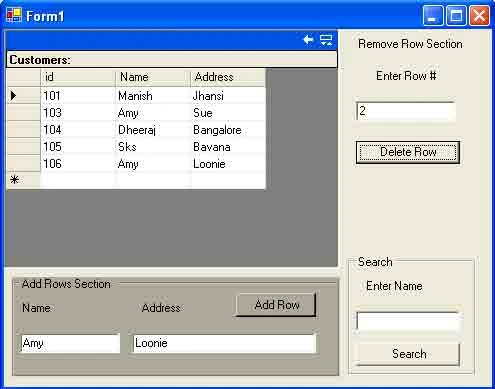Viewport: 495px width, 389px height.
Task: Toggle the parent rows icon in grid caption
Action: (326, 40)
